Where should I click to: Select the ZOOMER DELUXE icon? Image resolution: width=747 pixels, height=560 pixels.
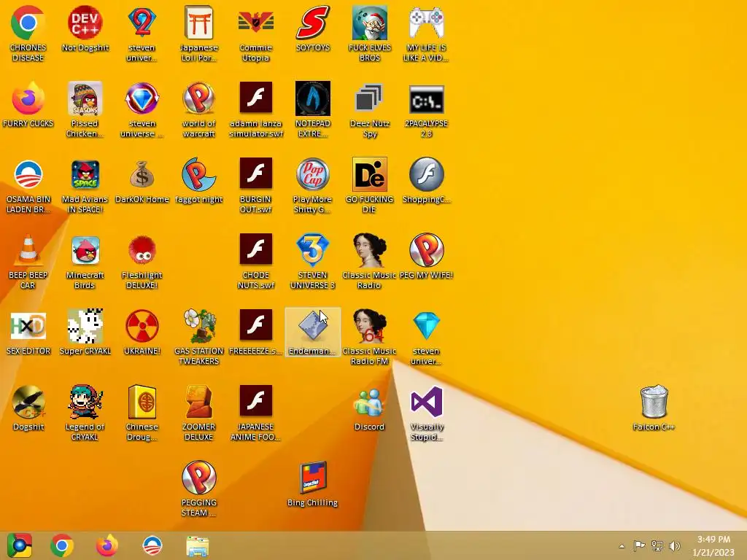coord(198,402)
